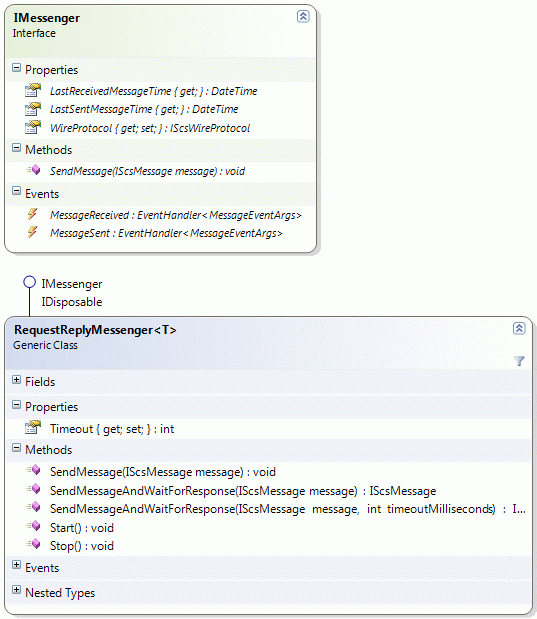The image size is (537, 619).
Task: Collapse the Properties section in IMessenger
Action: click(x=16, y=68)
